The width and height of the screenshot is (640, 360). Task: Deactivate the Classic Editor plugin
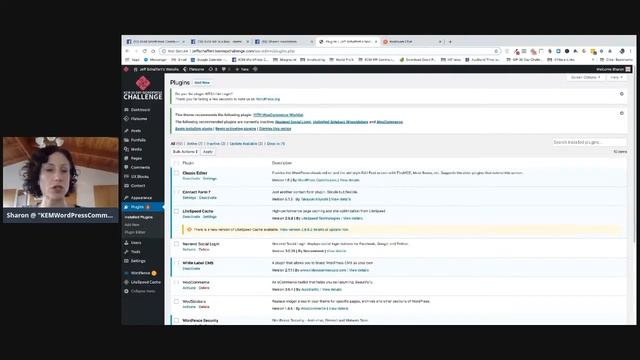coord(191,179)
